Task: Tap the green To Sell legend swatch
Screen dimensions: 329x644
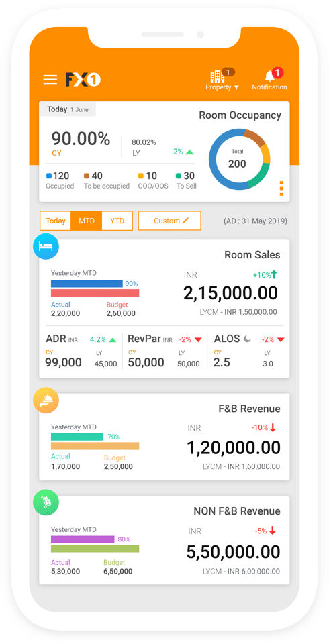Action: point(179,176)
